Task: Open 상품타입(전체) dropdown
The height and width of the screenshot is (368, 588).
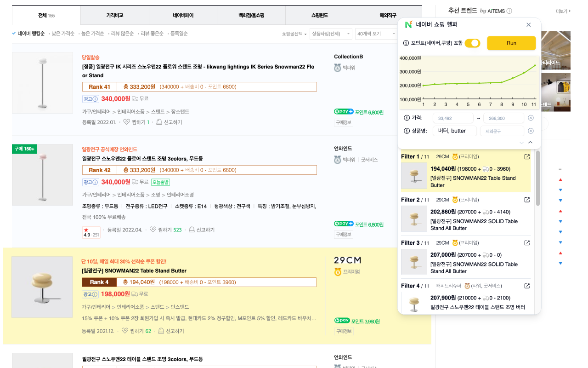Action: tap(331, 34)
